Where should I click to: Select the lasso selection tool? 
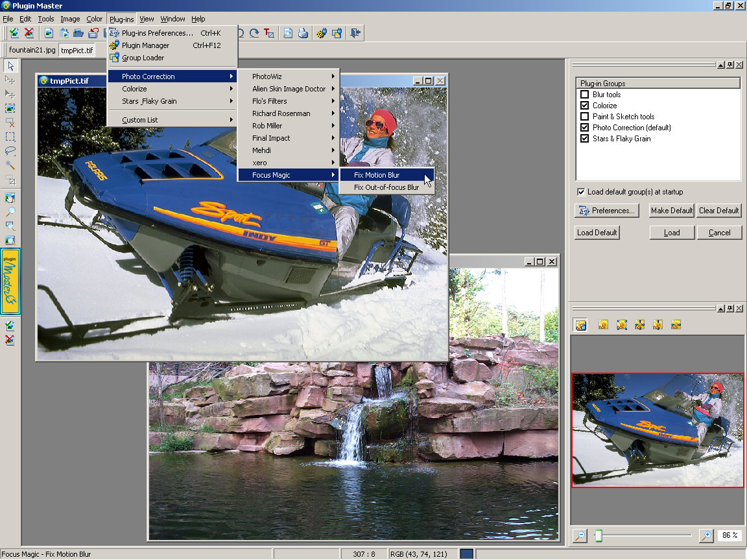[x=10, y=151]
